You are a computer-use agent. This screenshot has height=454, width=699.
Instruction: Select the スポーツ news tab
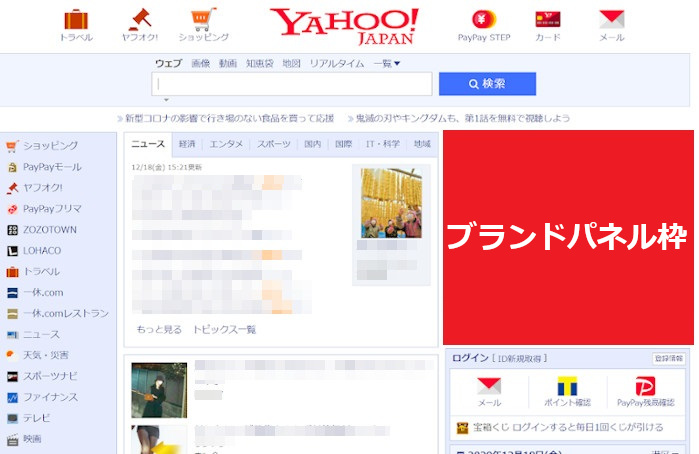click(x=274, y=144)
